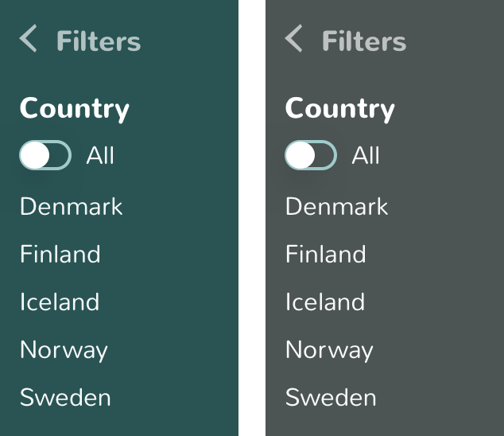The height and width of the screenshot is (436, 504).
Task: Choose Sweden in the gray panel
Action: click(331, 398)
